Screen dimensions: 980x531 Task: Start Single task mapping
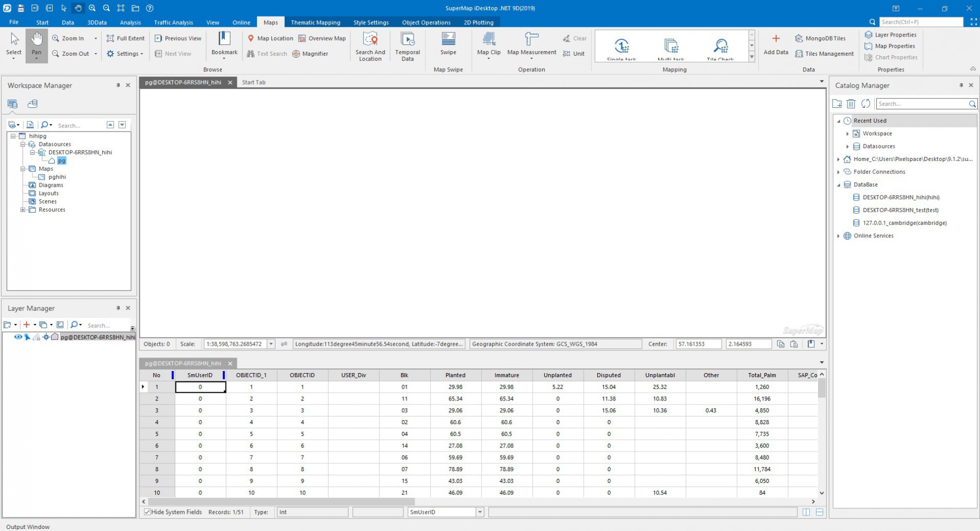[x=622, y=48]
